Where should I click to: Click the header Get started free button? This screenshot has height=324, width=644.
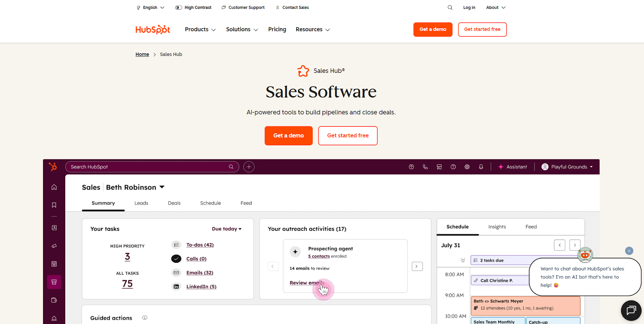[482, 29]
